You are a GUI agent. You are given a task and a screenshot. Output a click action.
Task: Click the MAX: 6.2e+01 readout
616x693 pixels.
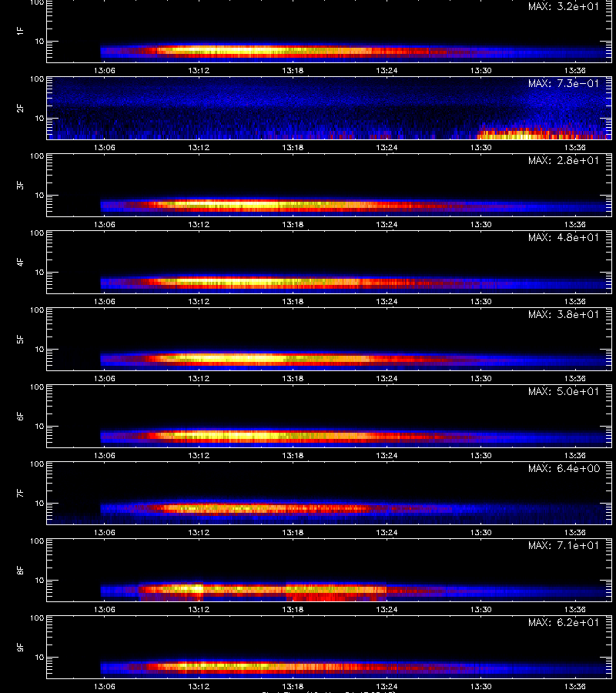pyautogui.click(x=564, y=622)
